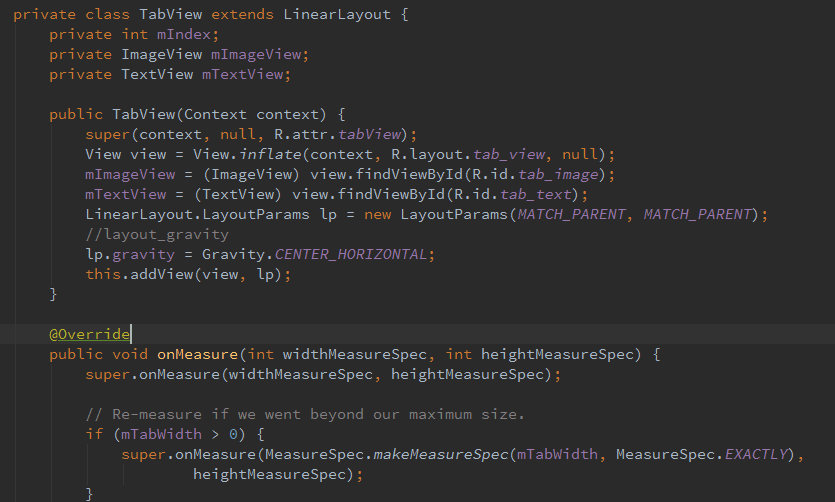Image resolution: width=835 pixels, height=502 pixels.
Task: Click heightMeasureSpec on the wrapped continuation line
Action: pos(269,474)
